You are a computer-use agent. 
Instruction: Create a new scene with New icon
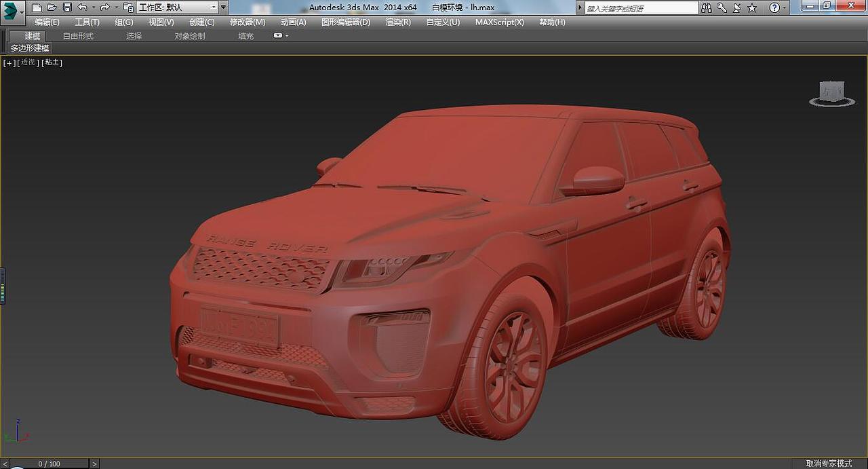point(37,7)
